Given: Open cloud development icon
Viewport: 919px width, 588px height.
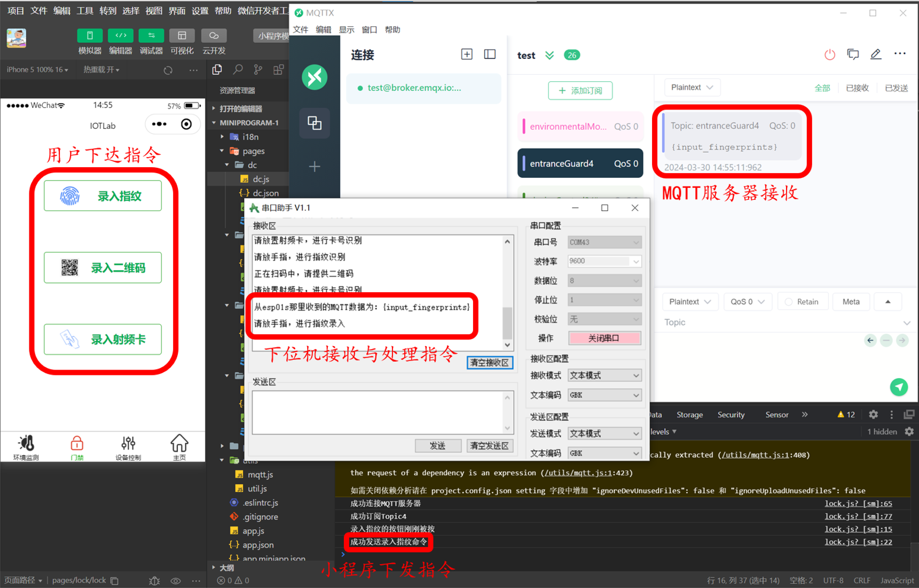Looking at the screenshot, I should pyautogui.click(x=214, y=36).
